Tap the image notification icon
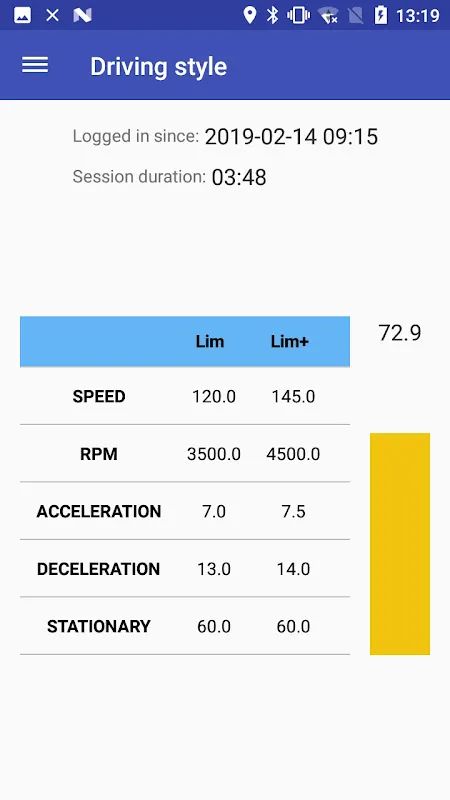This screenshot has height=800, width=450. coord(22,15)
